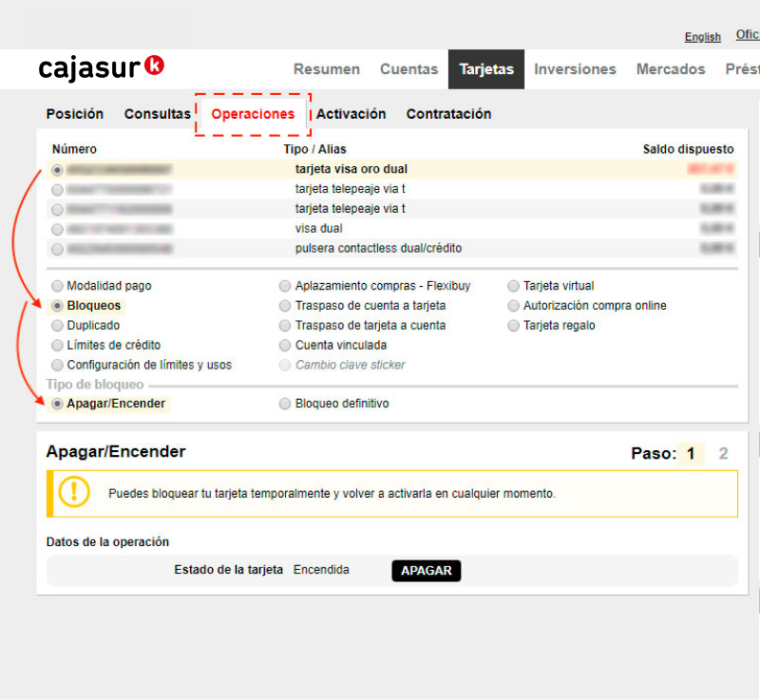Viewport: 760px width, 700px height.
Task: Open the Cuentas menu item
Action: tap(408, 69)
